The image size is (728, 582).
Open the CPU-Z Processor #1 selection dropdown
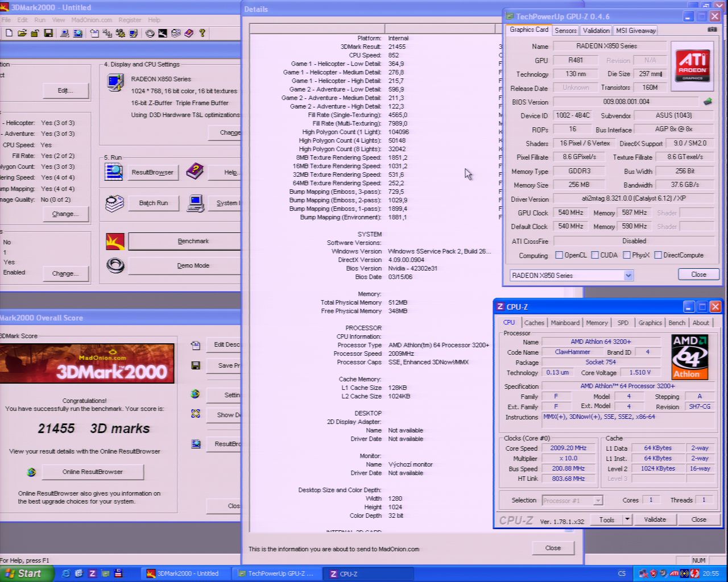click(x=598, y=501)
